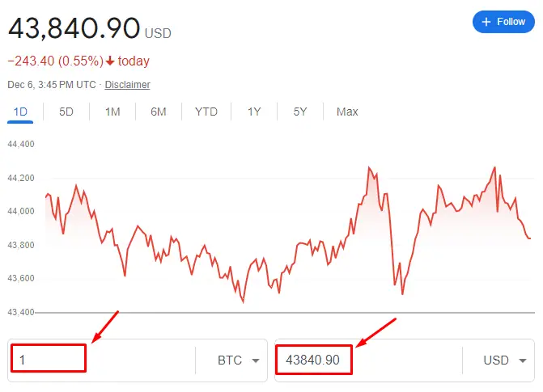
Task: Select the 5Y range tab
Action: [300, 112]
